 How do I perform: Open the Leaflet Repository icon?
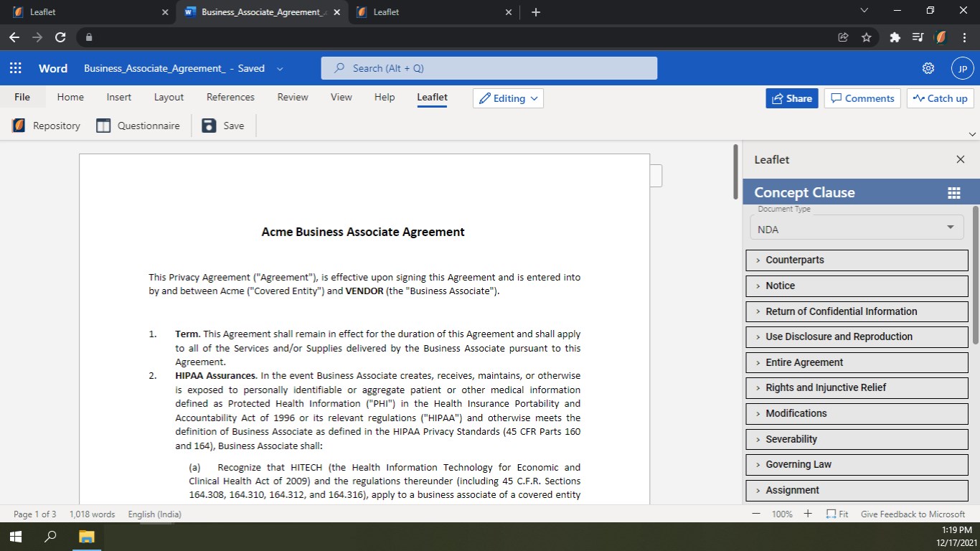(x=19, y=126)
